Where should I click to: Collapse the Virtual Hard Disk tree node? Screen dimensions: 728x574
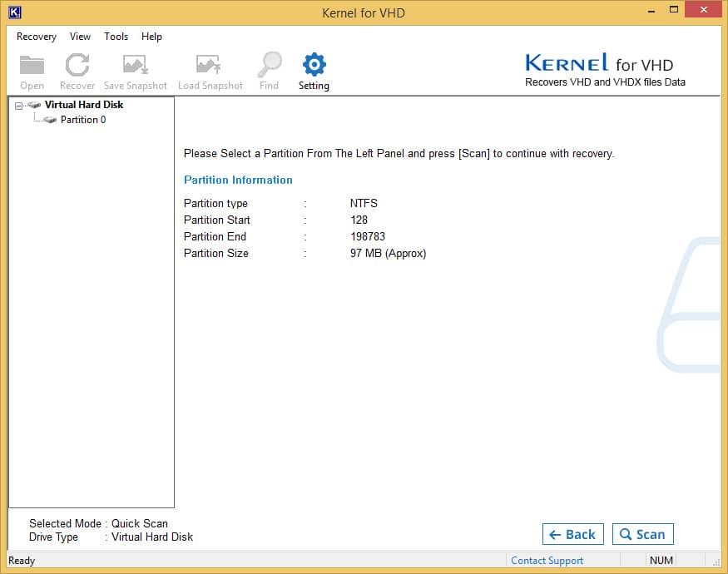(18, 106)
